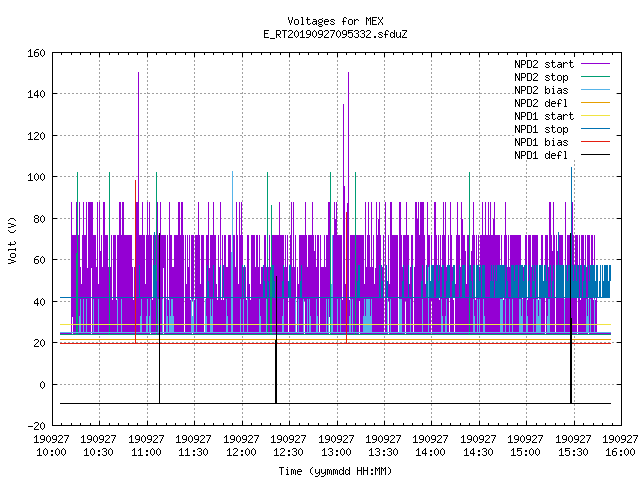Click the chart title 'Voltages for MEX'
Screen dimensions: 640x480
click(335, 21)
